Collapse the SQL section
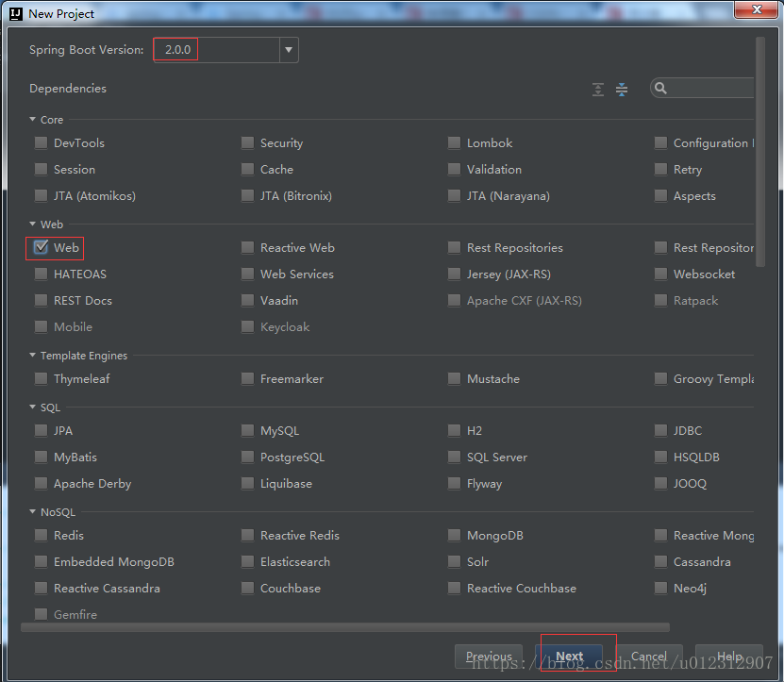 pos(32,407)
